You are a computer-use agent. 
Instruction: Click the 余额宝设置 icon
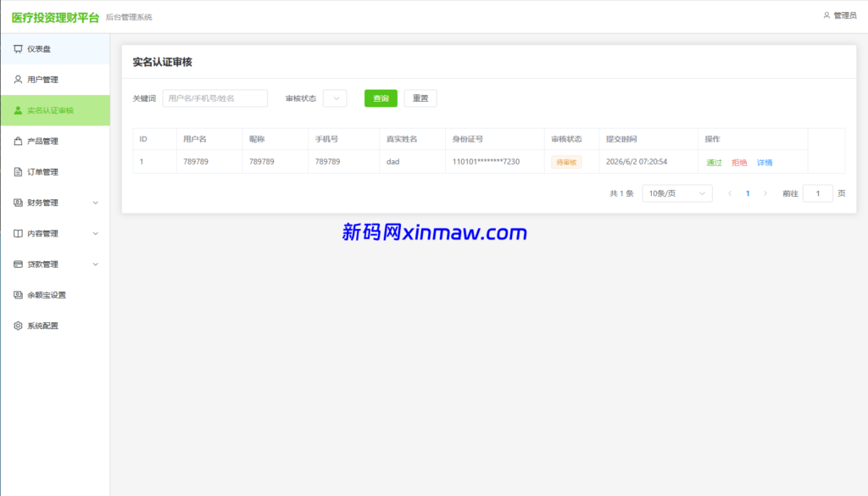[18, 295]
